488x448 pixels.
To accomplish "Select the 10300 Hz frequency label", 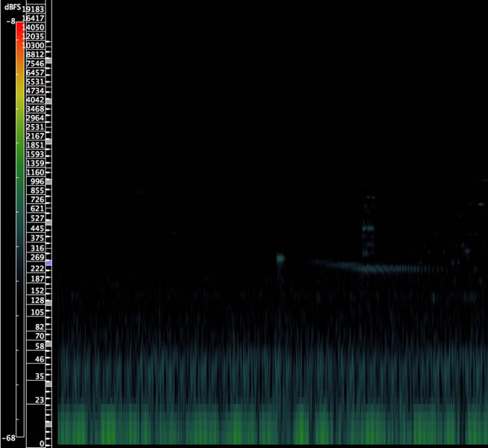I will click(x=34, y=46).
